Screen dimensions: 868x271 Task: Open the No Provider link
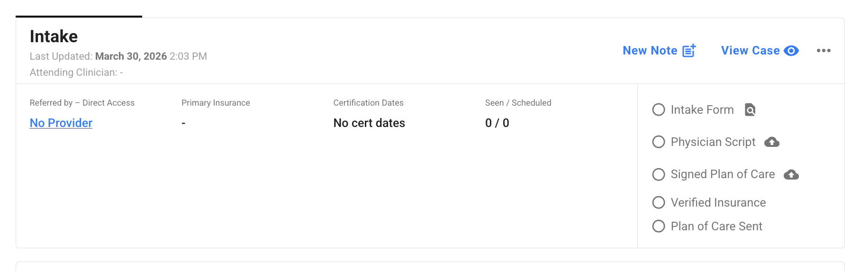(61, 123)
